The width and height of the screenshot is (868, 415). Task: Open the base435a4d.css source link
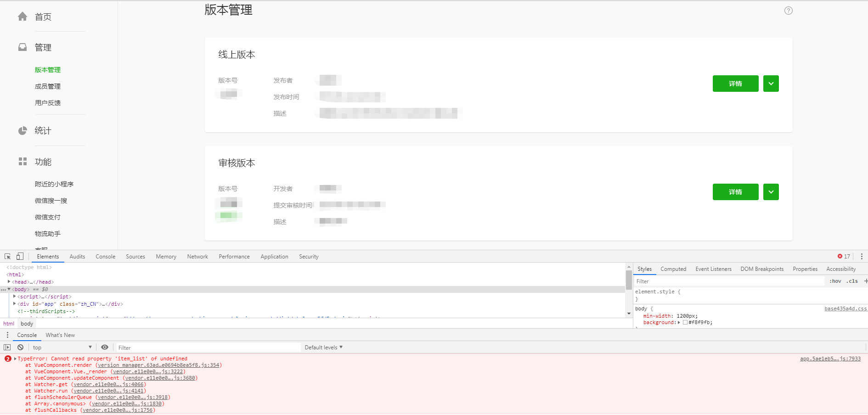coord(845,308)
